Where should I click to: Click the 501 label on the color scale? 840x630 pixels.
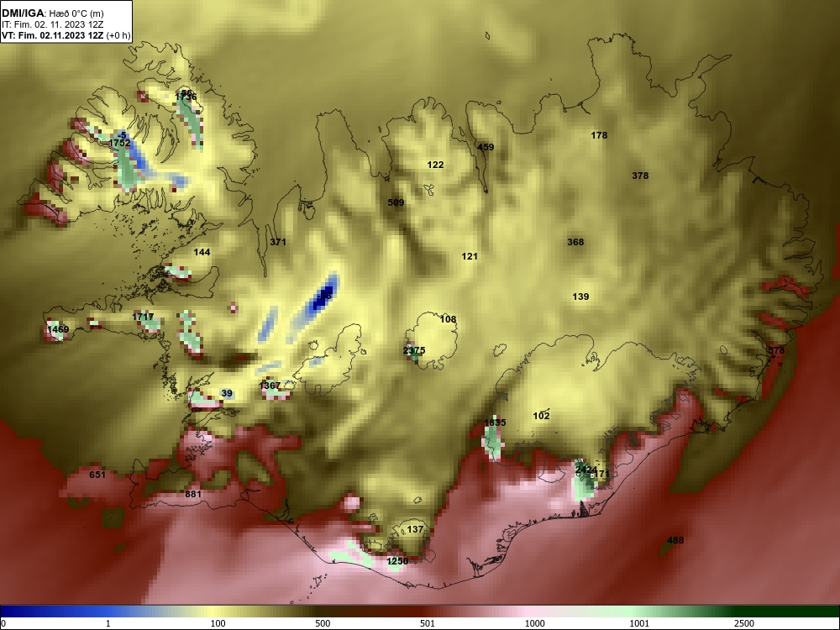[428, 623]
